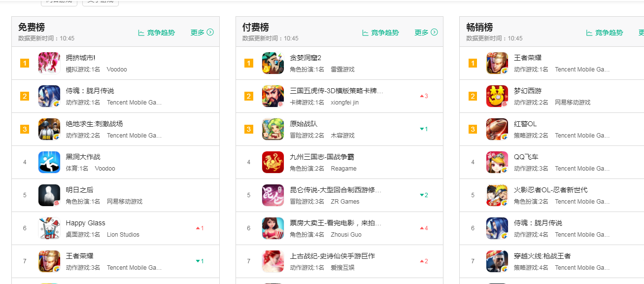Click the Happy Glass game icon
Screen dimensions: 644x284
(49, 228)
